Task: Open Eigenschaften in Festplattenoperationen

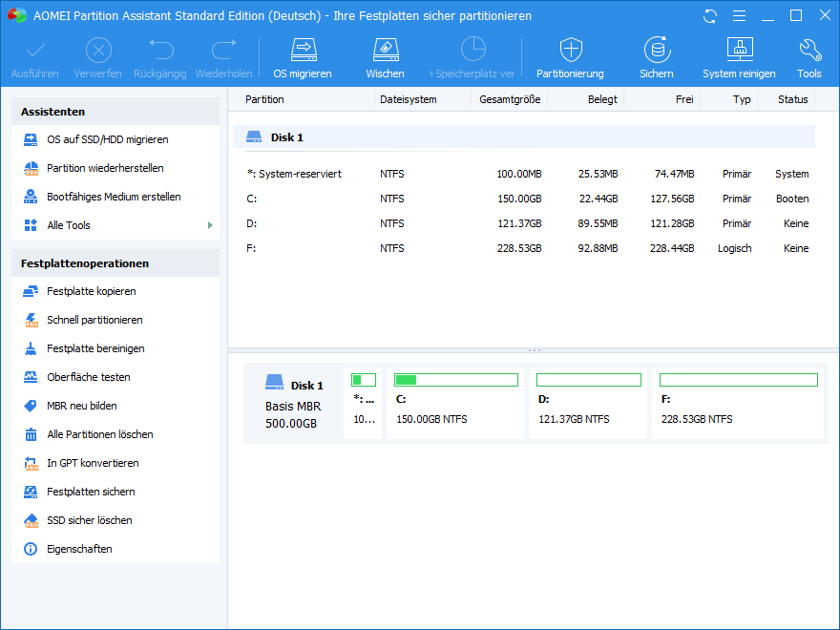Action: 79,549
